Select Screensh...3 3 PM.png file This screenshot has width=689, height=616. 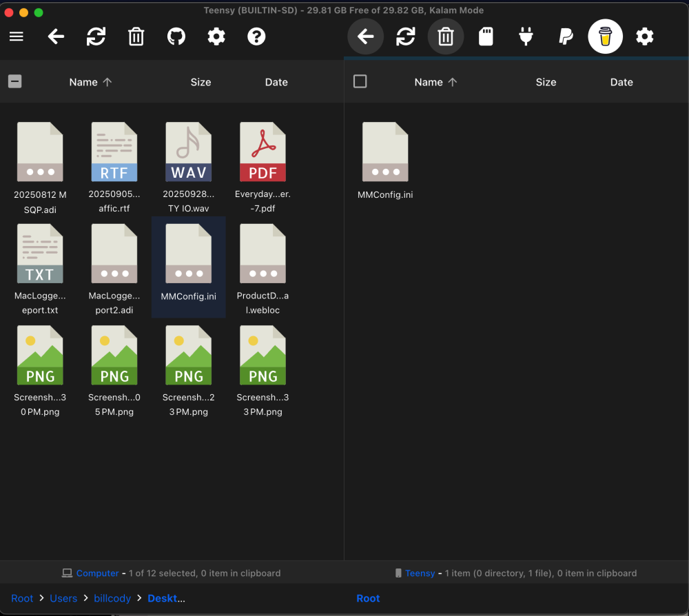(263, 371)
